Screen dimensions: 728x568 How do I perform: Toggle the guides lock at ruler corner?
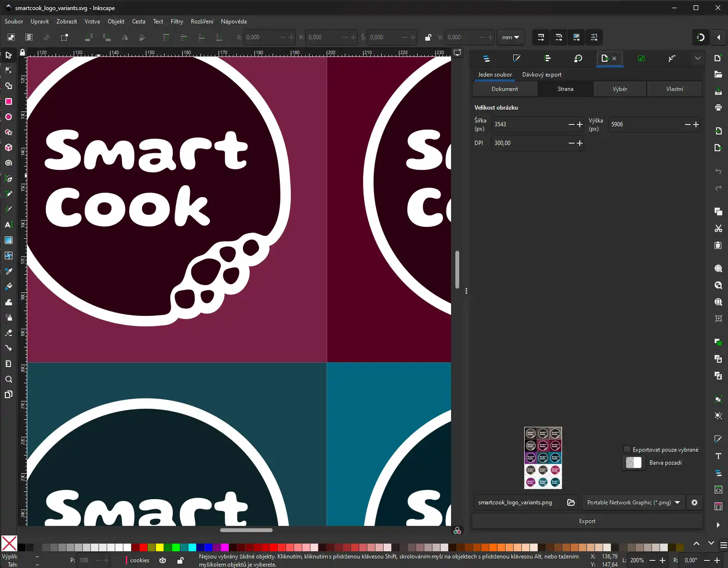pos(22,52)
